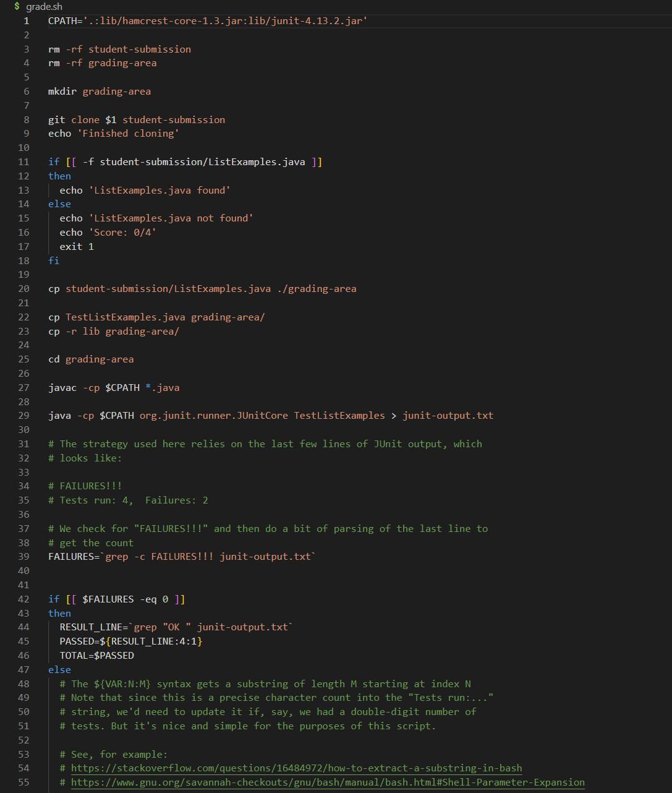Click the 'else' keyword on line 47
Image resolution: width=672 pixels, height=793 pixels.
(x=59, y=670)
